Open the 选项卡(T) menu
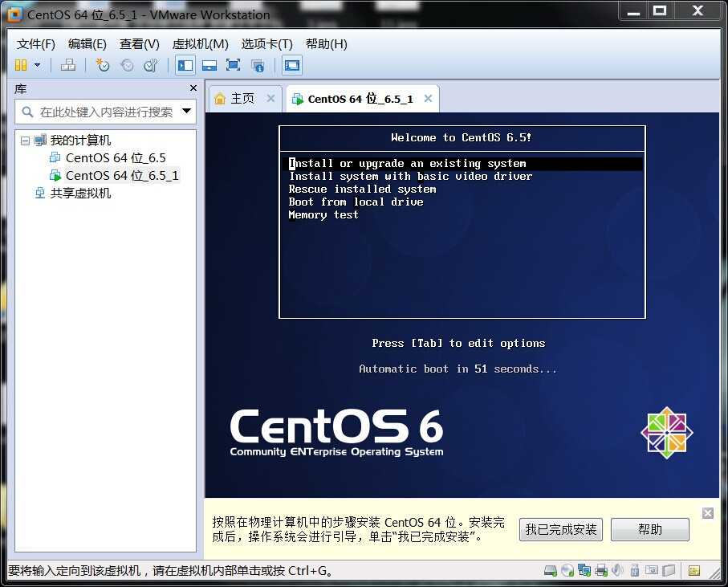 267,44
